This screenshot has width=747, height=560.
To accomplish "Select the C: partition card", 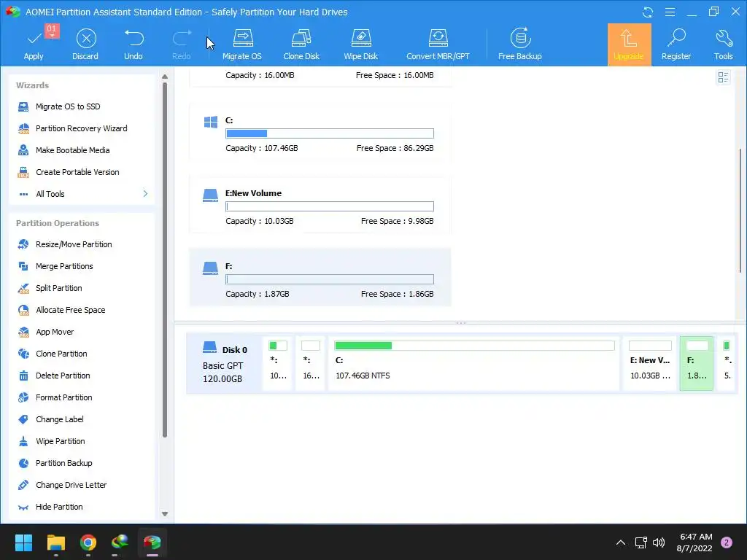I will pos(320,131).
